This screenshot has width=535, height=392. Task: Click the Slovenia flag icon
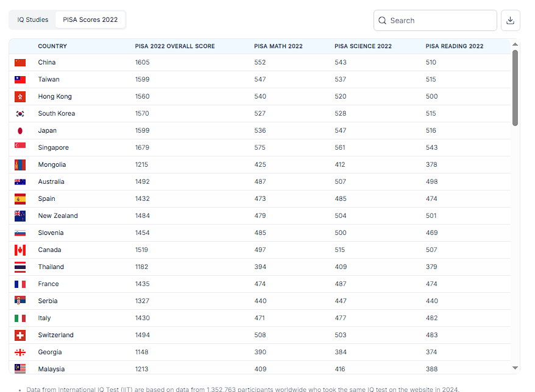pos(20,233)
